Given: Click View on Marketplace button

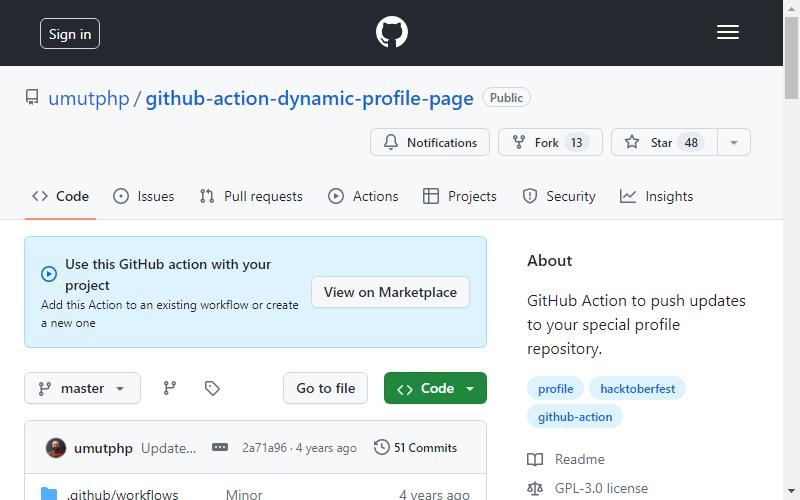Looking at the screenshot, I should click(390, 292).
